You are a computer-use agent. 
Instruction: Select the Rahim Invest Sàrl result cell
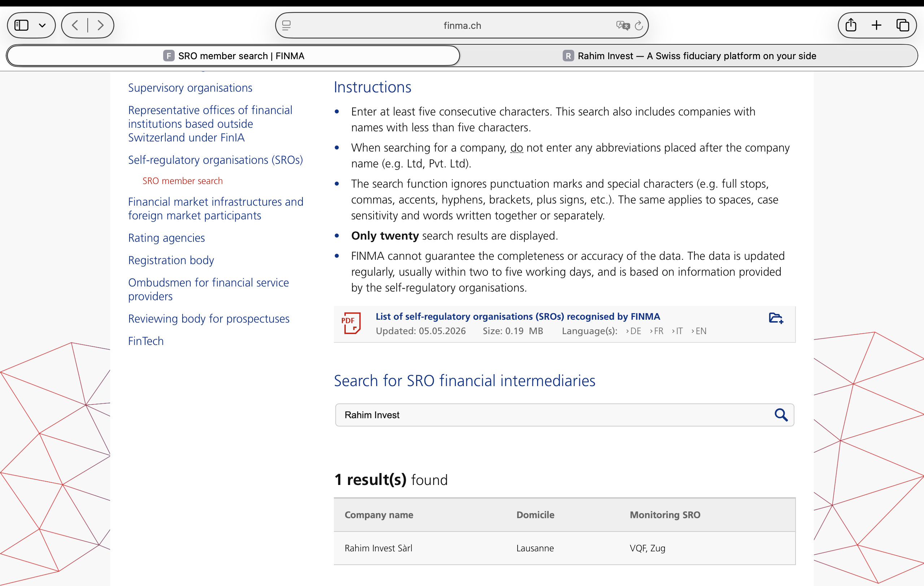tap(378, 548)
